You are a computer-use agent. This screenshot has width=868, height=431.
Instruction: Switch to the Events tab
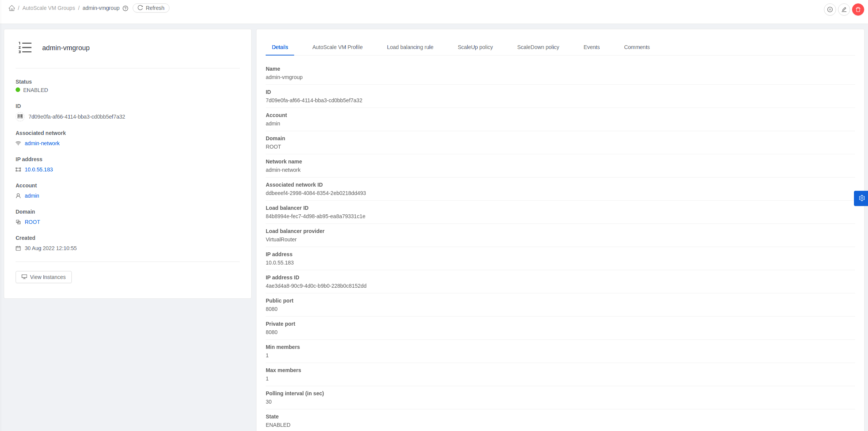(592, 47)
